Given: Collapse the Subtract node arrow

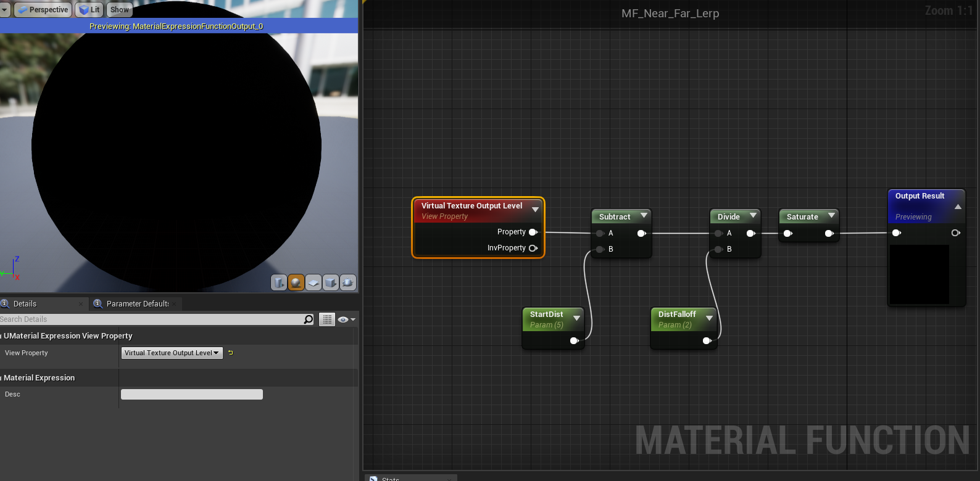Looking at the screenshot, I should (644, 216).
